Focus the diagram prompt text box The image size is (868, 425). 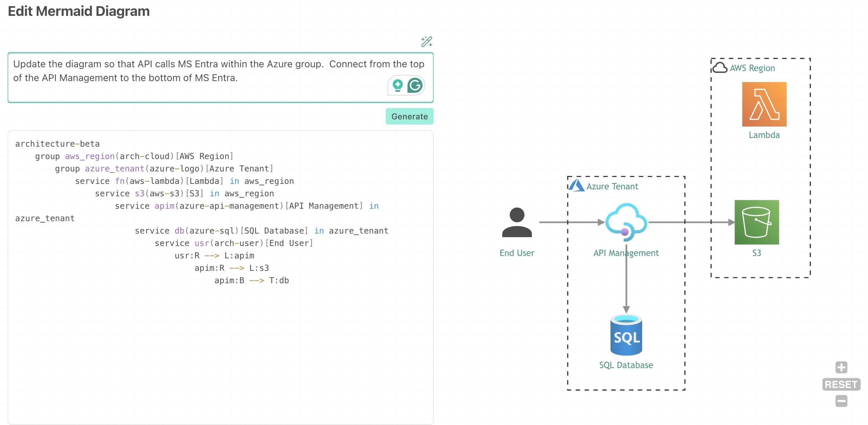click(221, 78)
